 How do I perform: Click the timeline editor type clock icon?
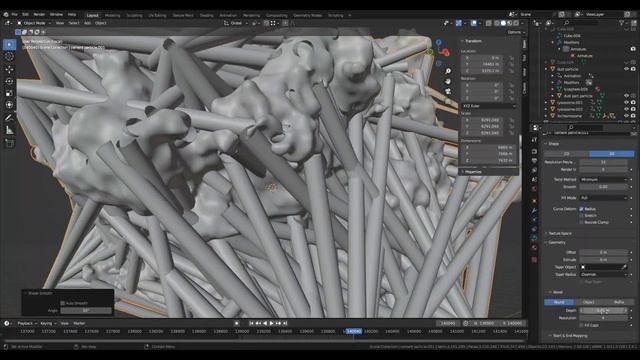7,323
